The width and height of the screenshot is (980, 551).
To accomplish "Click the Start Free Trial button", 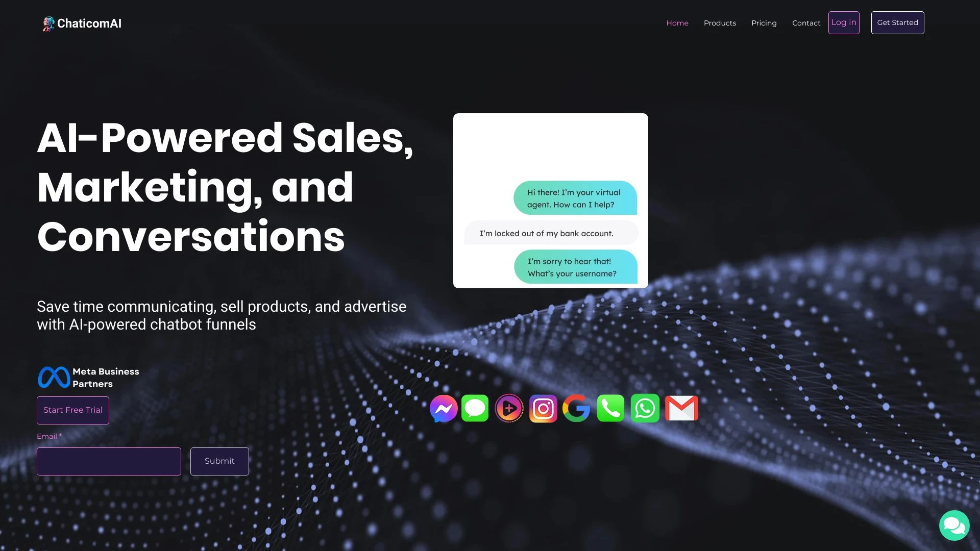I will coord(72,410).
